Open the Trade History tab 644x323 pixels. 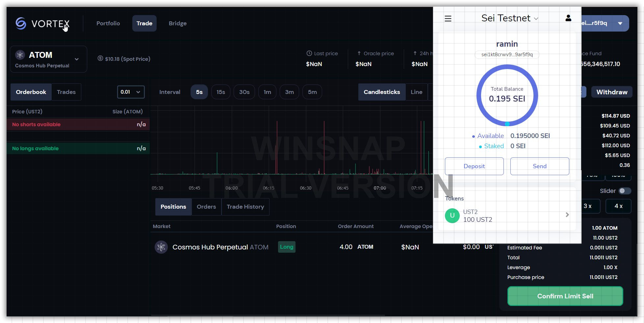(245, 207)
